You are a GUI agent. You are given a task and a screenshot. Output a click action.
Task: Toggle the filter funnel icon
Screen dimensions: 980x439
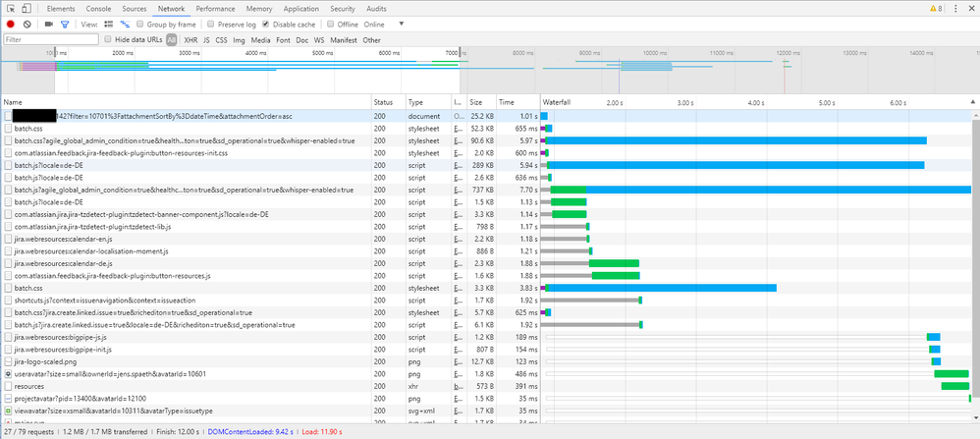tap(65, 25)
